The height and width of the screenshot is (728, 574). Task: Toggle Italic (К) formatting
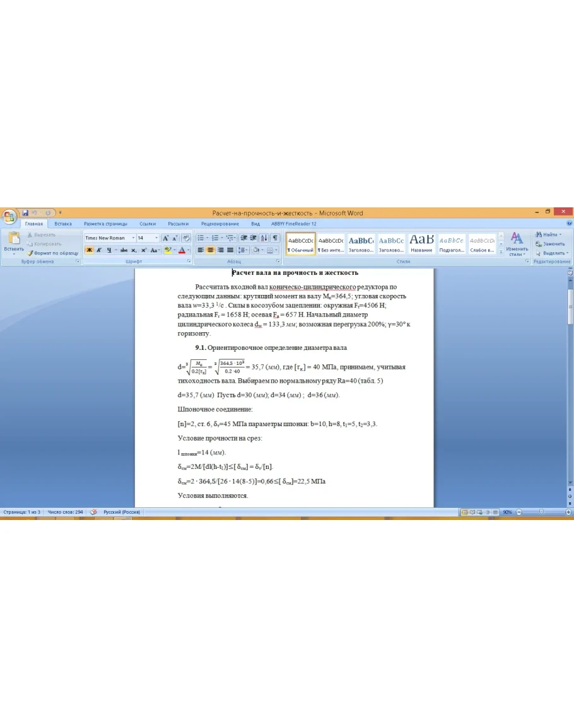pyautogui.click(x=99, y=250)
